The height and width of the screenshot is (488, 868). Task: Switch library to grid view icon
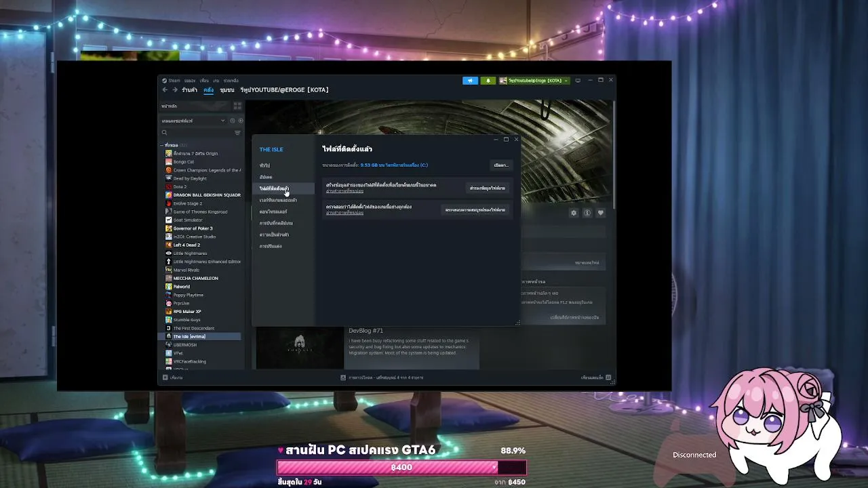click(237, 106)
